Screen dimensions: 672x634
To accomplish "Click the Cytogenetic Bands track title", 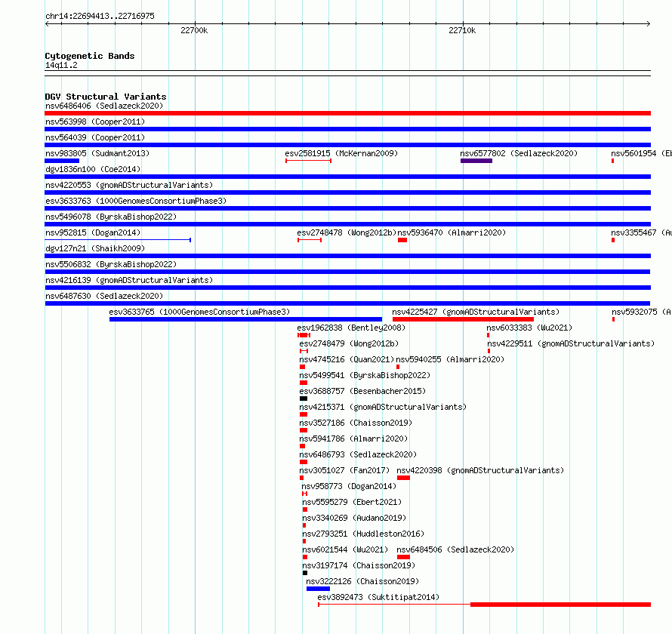I will (x=90, y=56).
